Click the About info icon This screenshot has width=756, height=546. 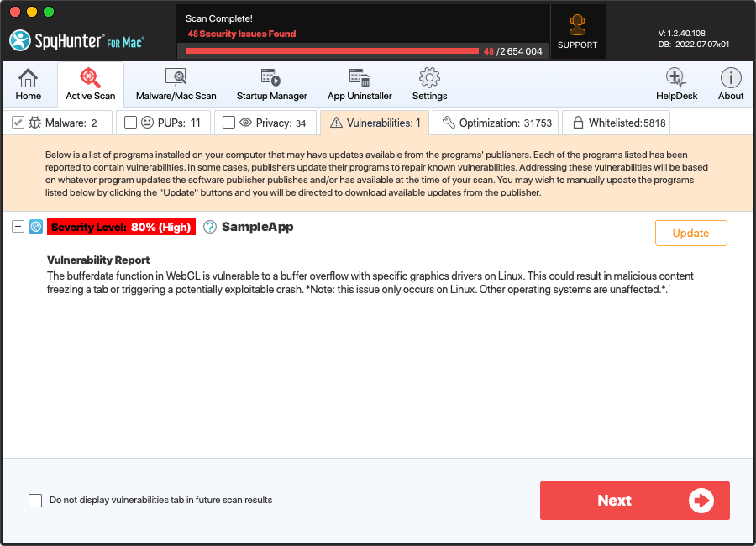coord(730,85)
